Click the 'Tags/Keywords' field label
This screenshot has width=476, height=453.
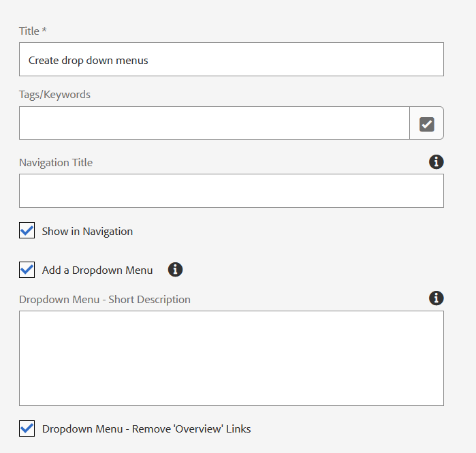point(54,95)
